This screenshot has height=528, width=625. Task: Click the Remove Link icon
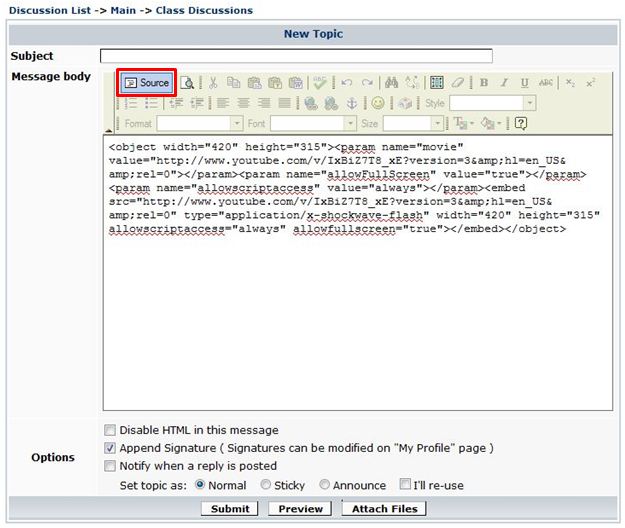click(331, 103)
